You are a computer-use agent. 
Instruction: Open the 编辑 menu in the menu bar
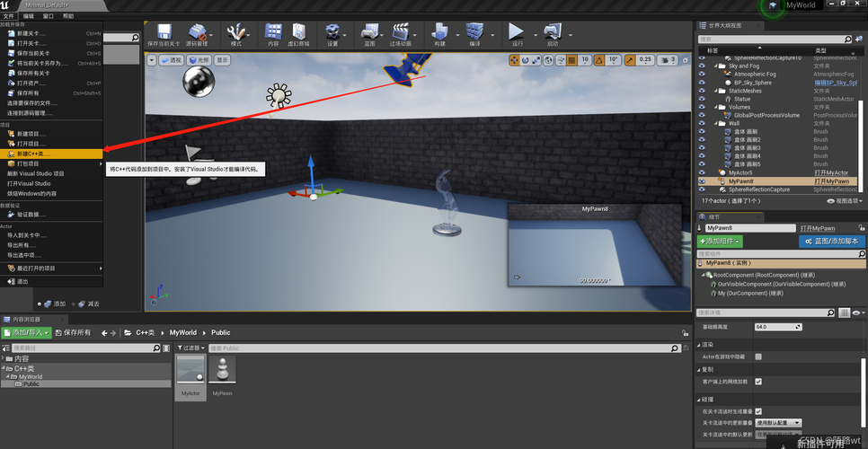pos(28,16)
